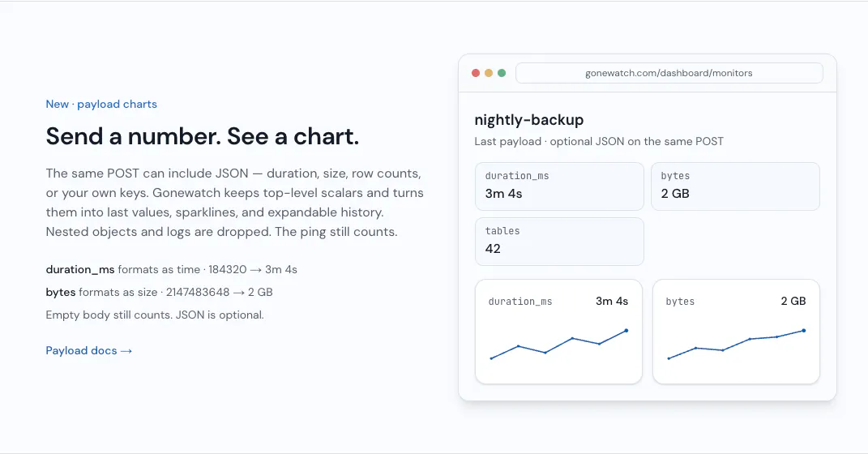868x454 pixels.
Task: Open the Payload docs link
Action: [x=88, y=350]
